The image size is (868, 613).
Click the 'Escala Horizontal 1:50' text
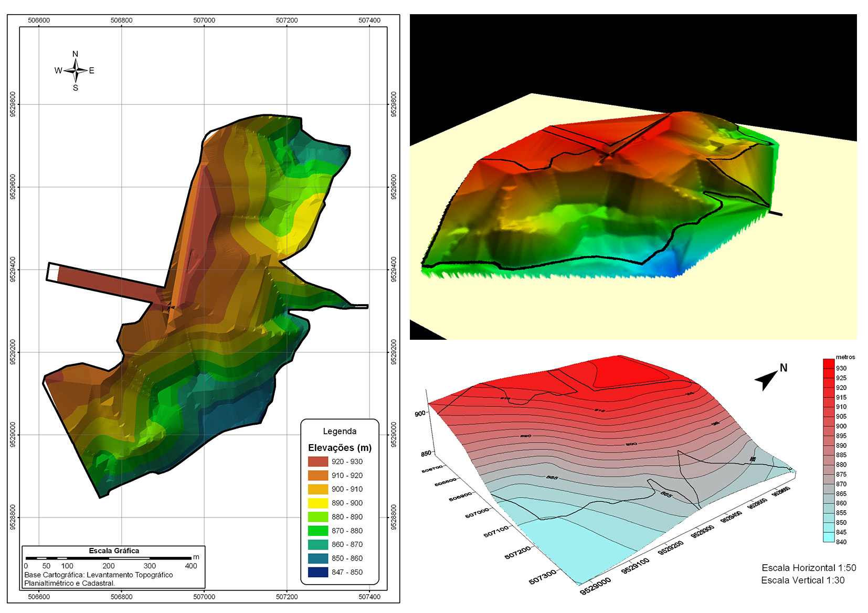[808, 568]
